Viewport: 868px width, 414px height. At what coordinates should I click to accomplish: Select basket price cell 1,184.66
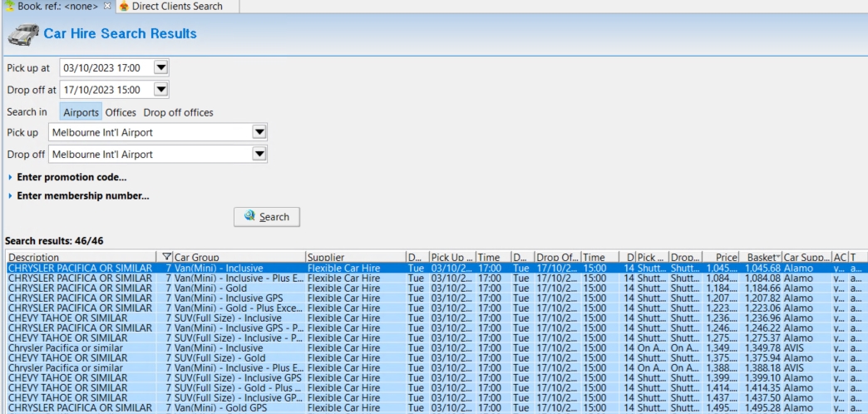pyautogui.click(x=762, y=288)
